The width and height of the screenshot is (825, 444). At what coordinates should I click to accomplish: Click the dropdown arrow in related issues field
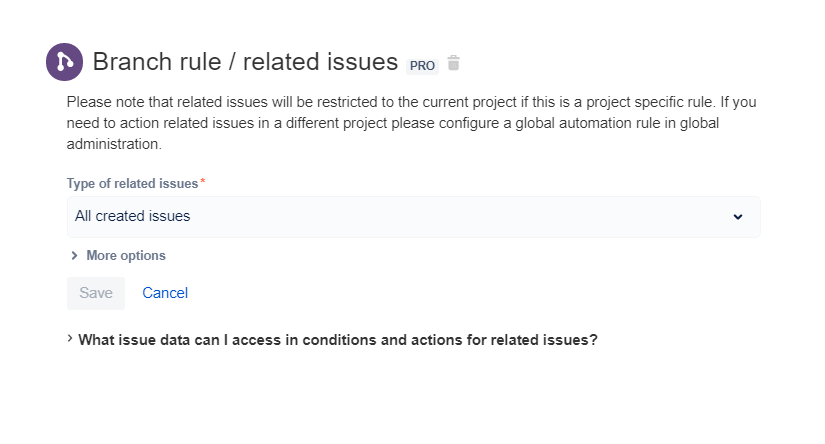(738, 217)
